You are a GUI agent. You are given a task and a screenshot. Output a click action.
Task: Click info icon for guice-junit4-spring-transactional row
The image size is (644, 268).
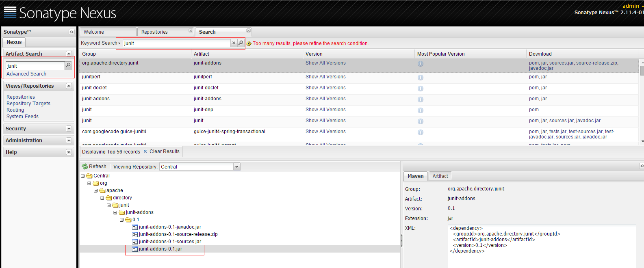[x=421, y=132]
